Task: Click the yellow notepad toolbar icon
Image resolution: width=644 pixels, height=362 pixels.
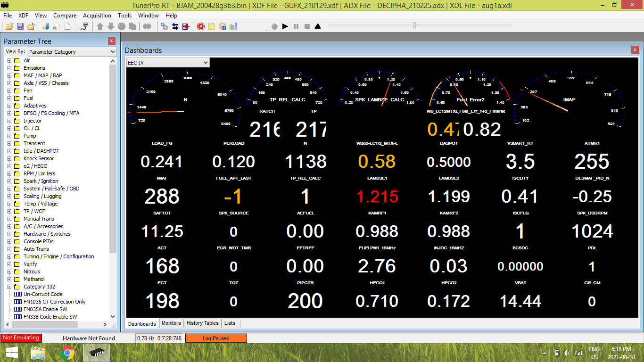Action: (212, 26)
